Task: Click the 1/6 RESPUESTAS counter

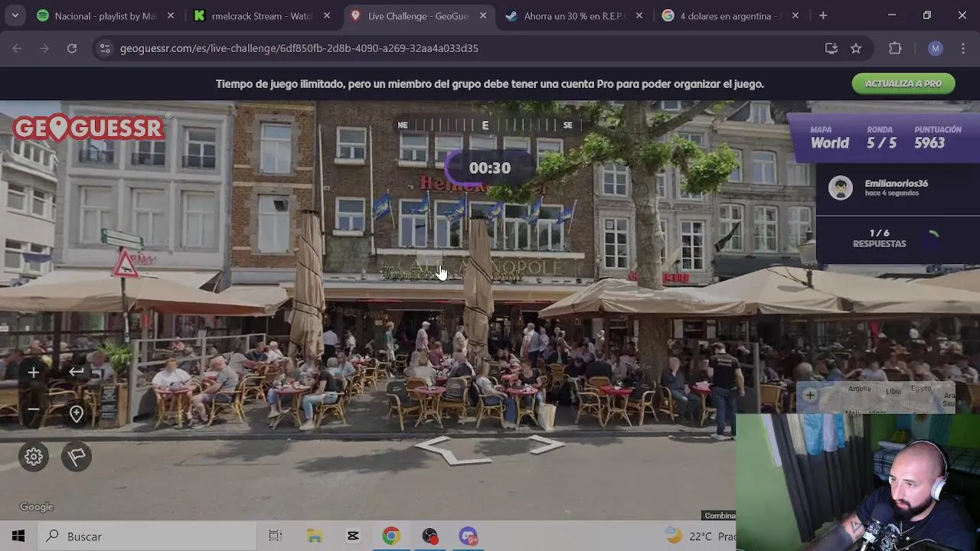Action: 879,238
